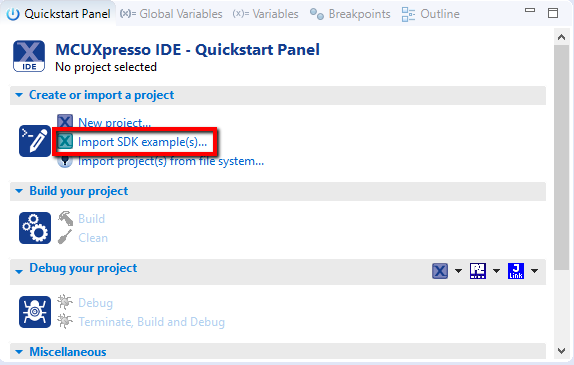Select the J-Link debug probe icon
574x365 pixels.
[x=516, y=271]
